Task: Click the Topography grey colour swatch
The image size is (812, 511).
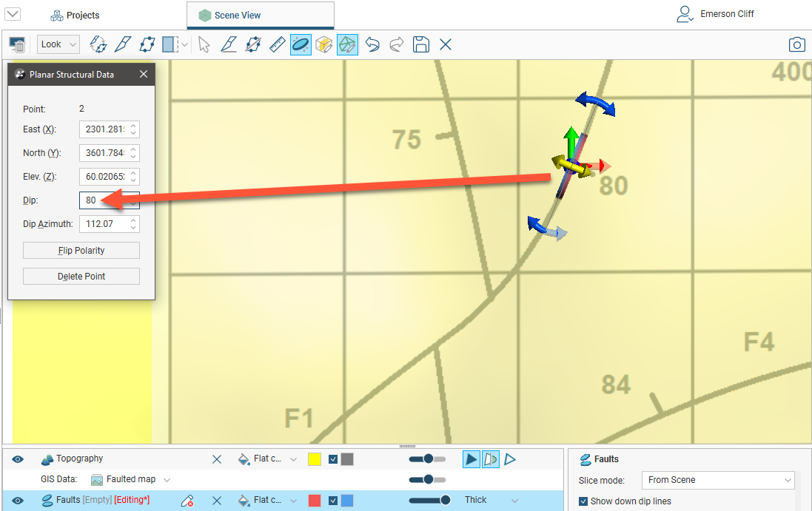Action: (x=347, y=459)
